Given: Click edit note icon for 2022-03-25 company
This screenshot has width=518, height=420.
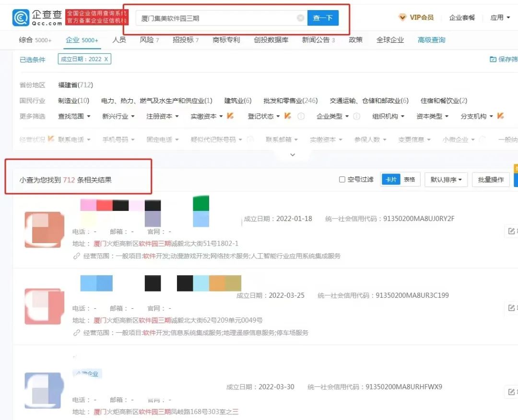Looking at the screenshot, I should 511,308.
